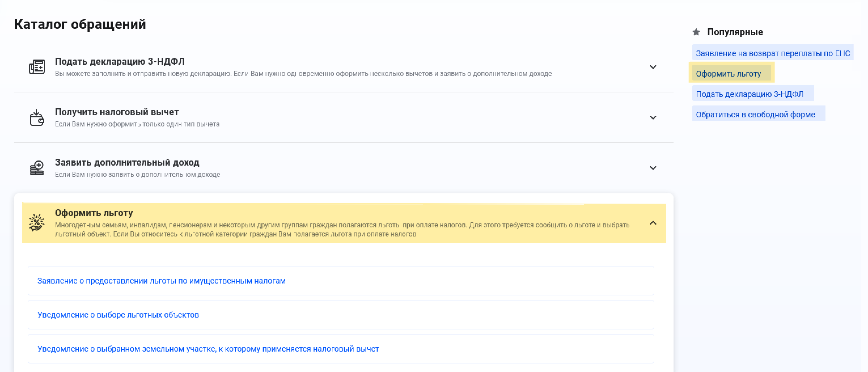Image resolution: width=868 pixels, height=372 pixels.
Task: Expand the Получить налоговый вычет chevron
Action: click(653, 118)
